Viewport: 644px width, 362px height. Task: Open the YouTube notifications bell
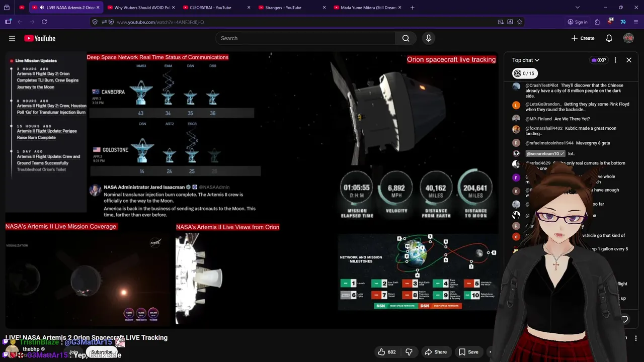tap(609, 38)
